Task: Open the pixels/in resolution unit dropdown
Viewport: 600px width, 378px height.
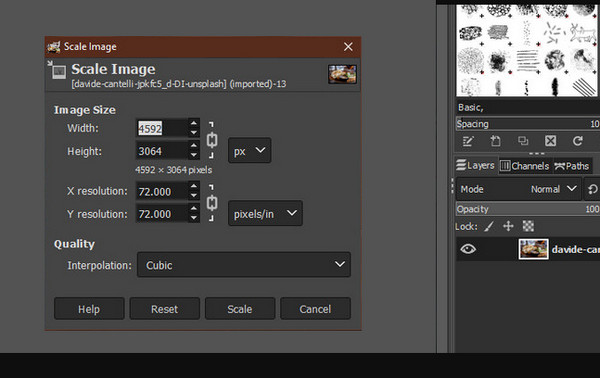Action: (265, 213)
